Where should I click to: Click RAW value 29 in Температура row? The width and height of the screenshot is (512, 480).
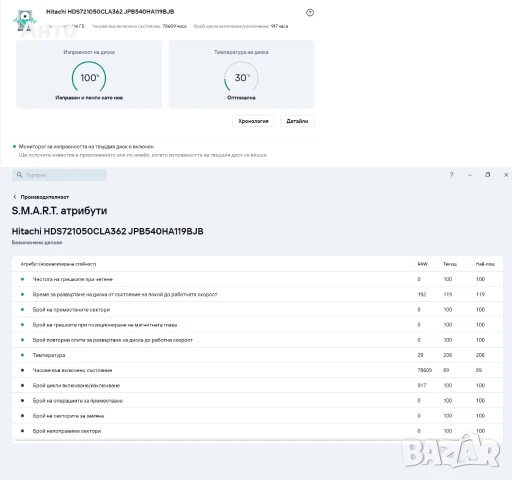point(420,355)
